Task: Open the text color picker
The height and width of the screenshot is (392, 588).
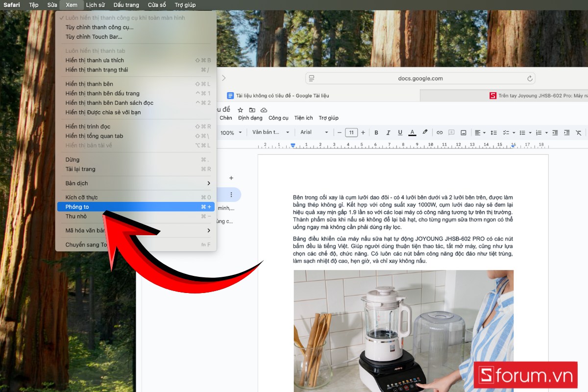Action: click(x=413, y=132)
